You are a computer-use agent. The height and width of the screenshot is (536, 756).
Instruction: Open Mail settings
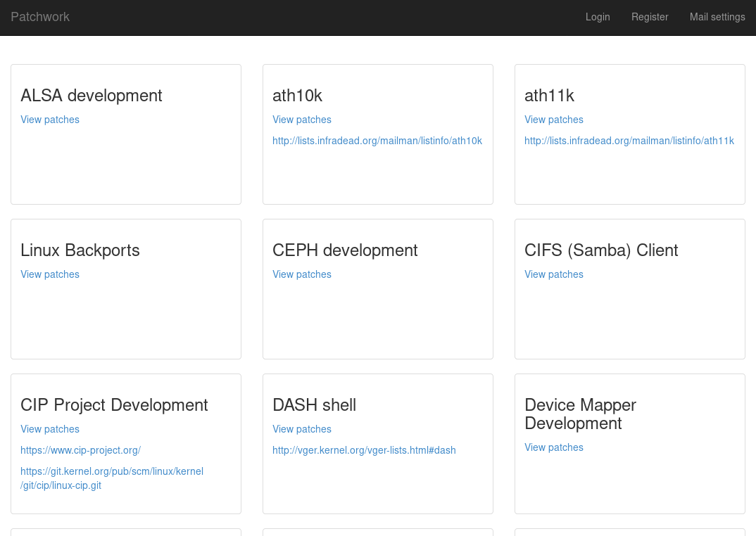(x=717, y=17)
